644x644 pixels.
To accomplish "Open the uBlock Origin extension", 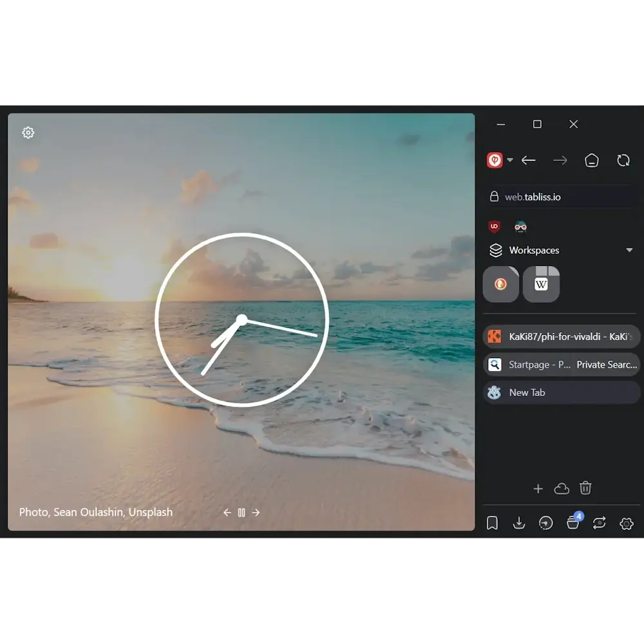I will (x=494, y=226).
